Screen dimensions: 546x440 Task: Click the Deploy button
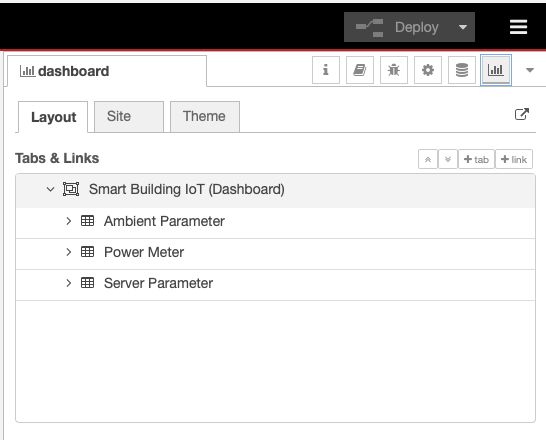click(409, 27)
